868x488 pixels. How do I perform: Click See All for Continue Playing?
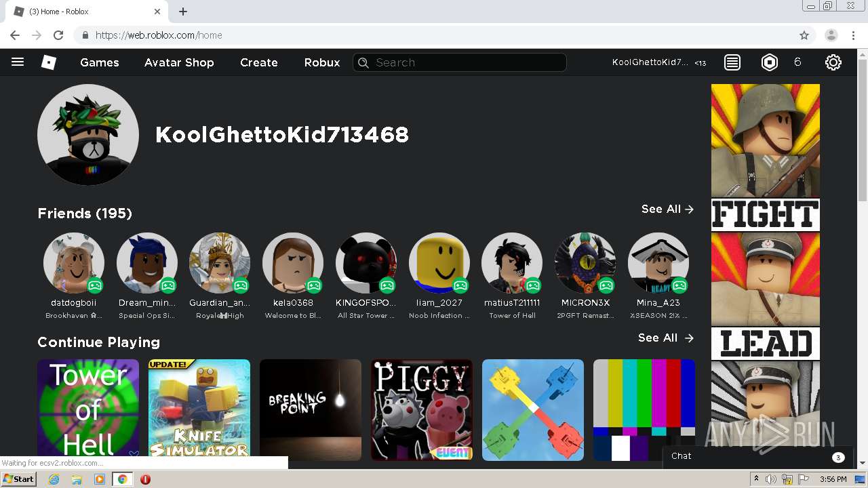[666, 338]
